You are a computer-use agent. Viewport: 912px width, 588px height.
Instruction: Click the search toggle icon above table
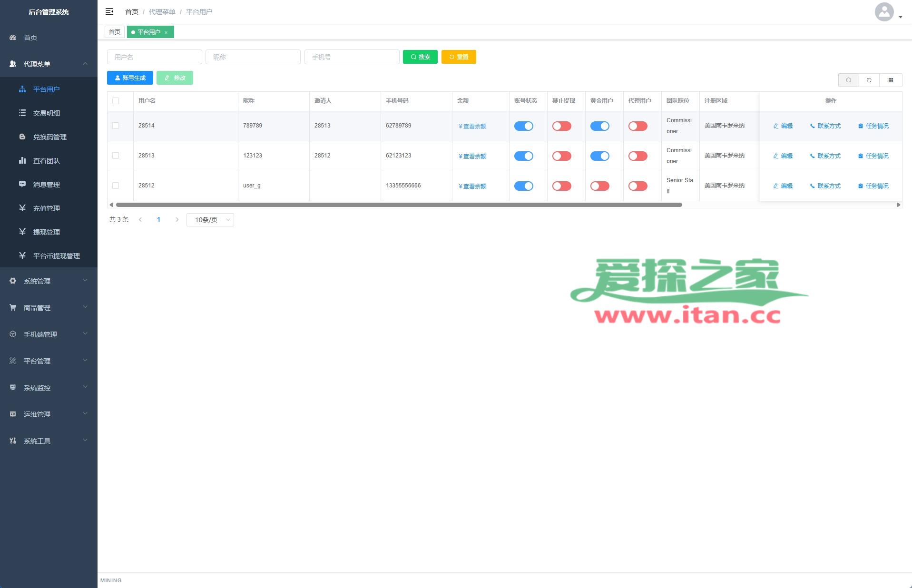pos(848,80)
